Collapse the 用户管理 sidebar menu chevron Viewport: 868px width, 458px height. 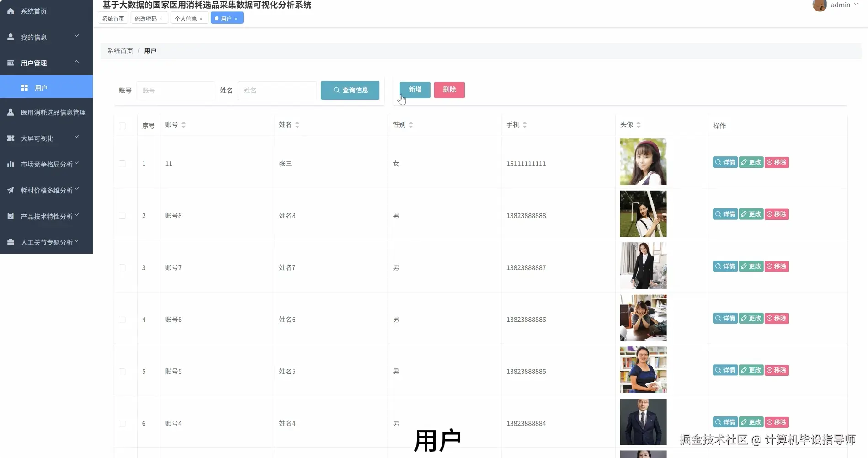(77, 62)
